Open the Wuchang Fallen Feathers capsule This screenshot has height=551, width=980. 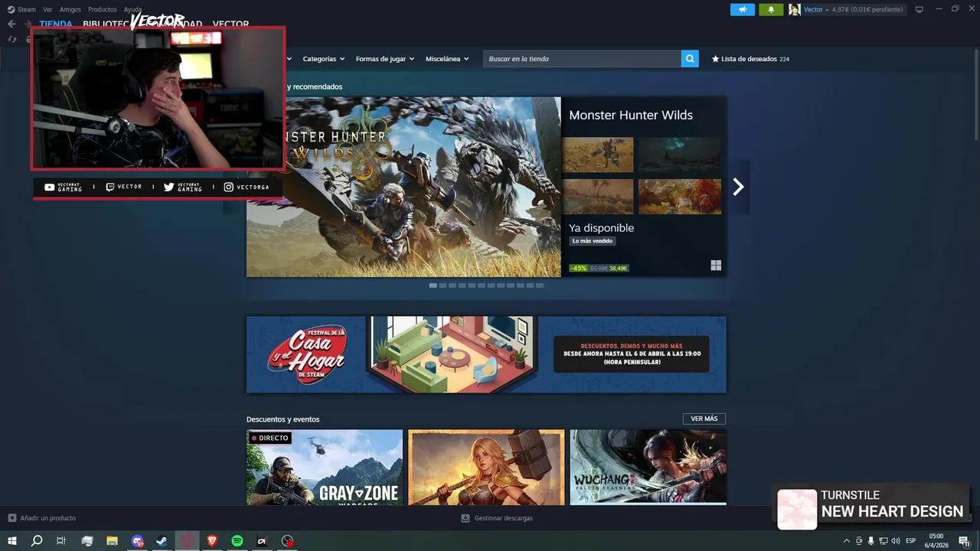click(648, 467)
